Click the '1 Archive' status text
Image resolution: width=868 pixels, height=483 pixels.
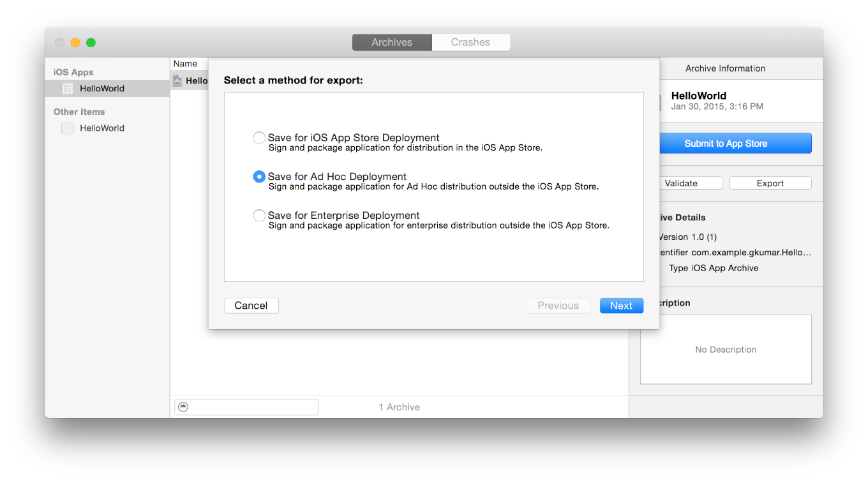(400, 407)
